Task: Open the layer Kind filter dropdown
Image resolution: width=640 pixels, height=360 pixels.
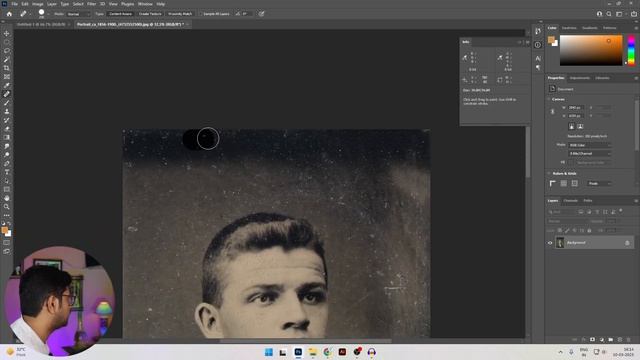Action: click(562, 212)
